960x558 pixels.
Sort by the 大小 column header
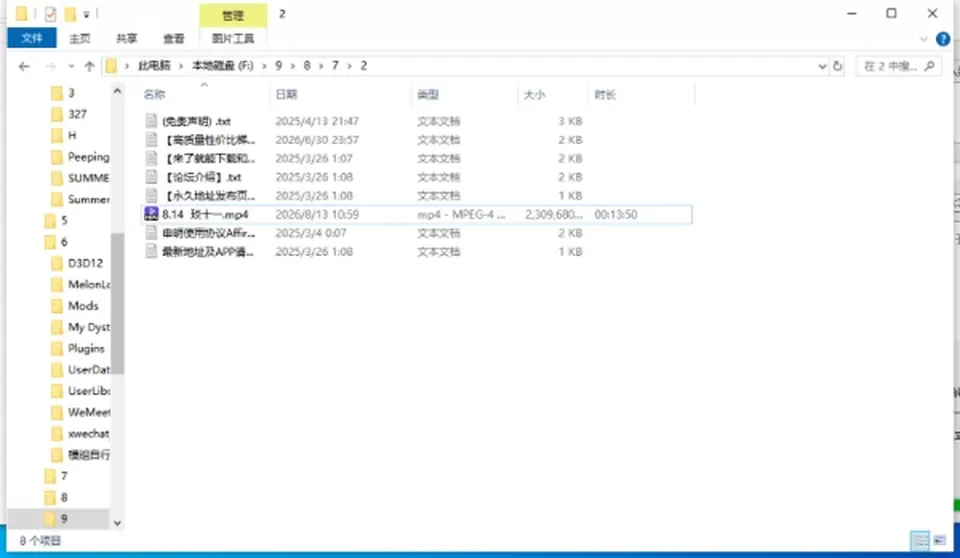534,94
